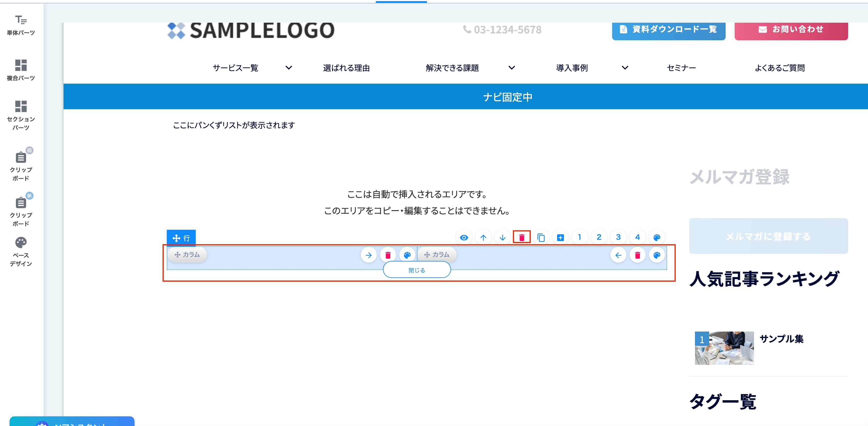Click the メルマガに登録する button

[769, 236]
